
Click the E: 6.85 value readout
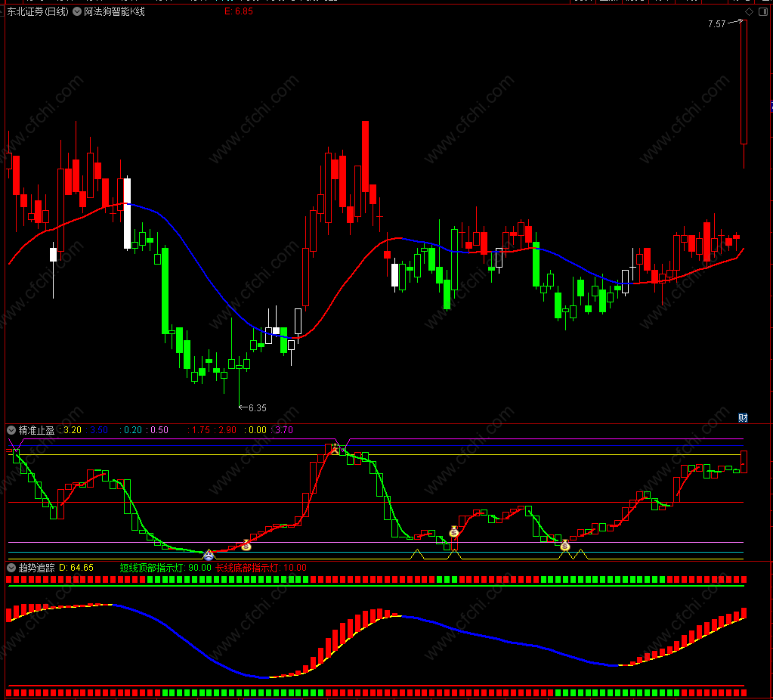(x=239, y=11)
